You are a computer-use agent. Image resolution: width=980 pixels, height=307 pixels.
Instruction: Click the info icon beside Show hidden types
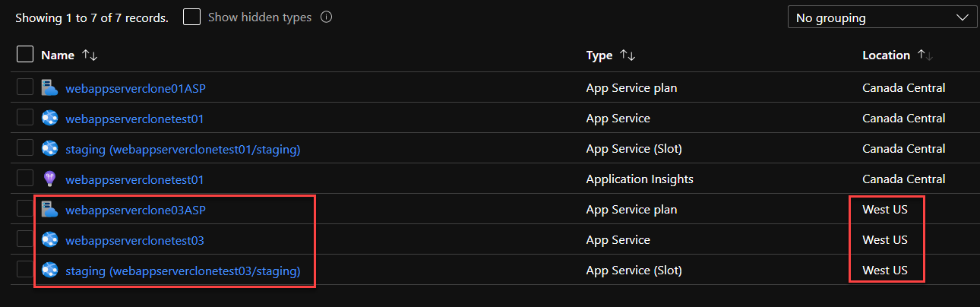(326, 17)
